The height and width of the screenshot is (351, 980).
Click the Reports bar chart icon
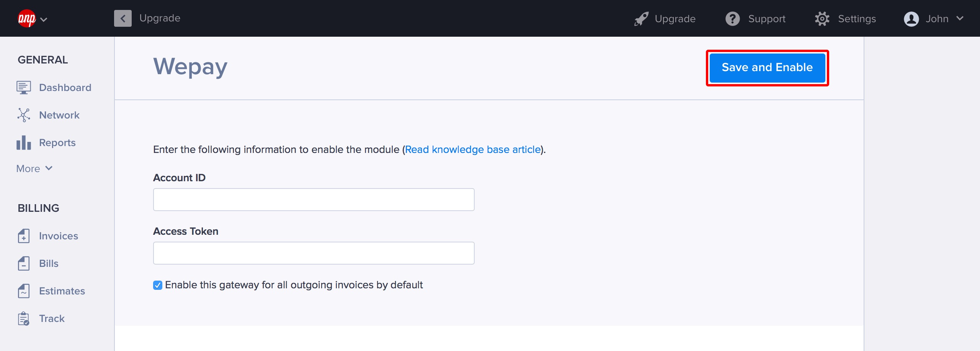coord(23,143)
